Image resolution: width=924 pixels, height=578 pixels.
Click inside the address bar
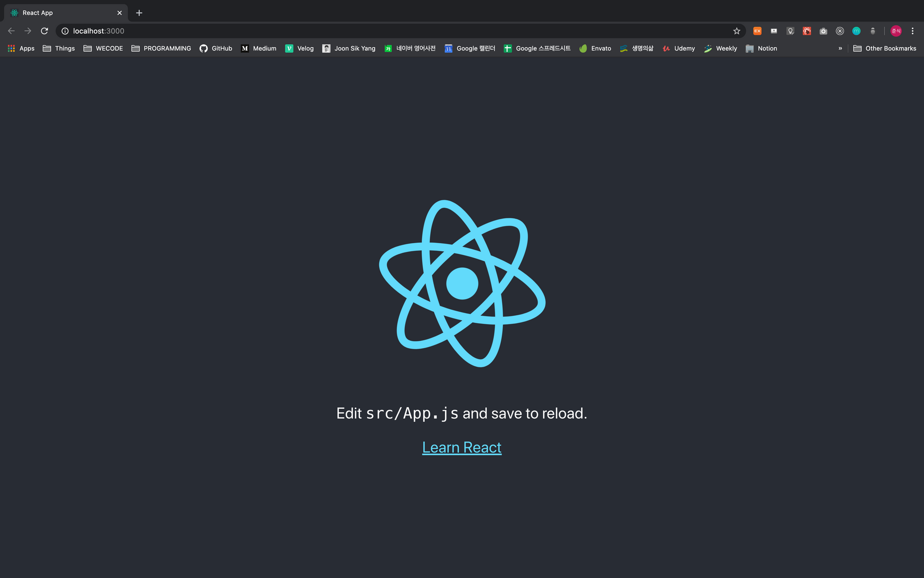[x=277, y=31]
